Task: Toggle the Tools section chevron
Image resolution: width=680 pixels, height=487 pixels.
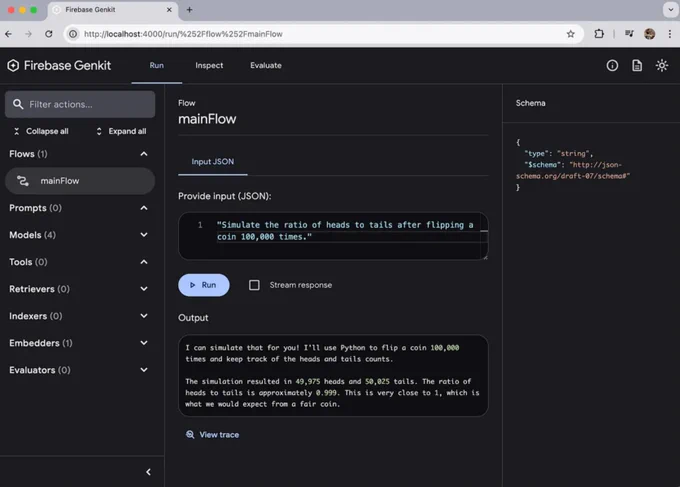Action: pyautogui.click(x=144, y=262)
